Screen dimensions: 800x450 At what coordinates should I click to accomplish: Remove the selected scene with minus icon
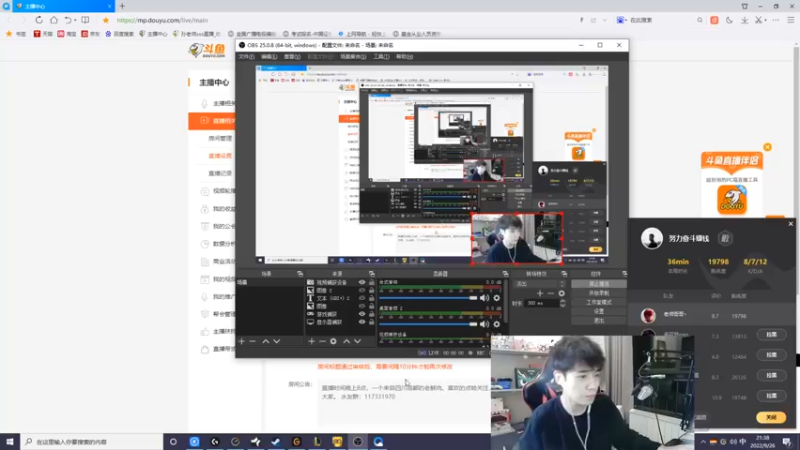253,341
